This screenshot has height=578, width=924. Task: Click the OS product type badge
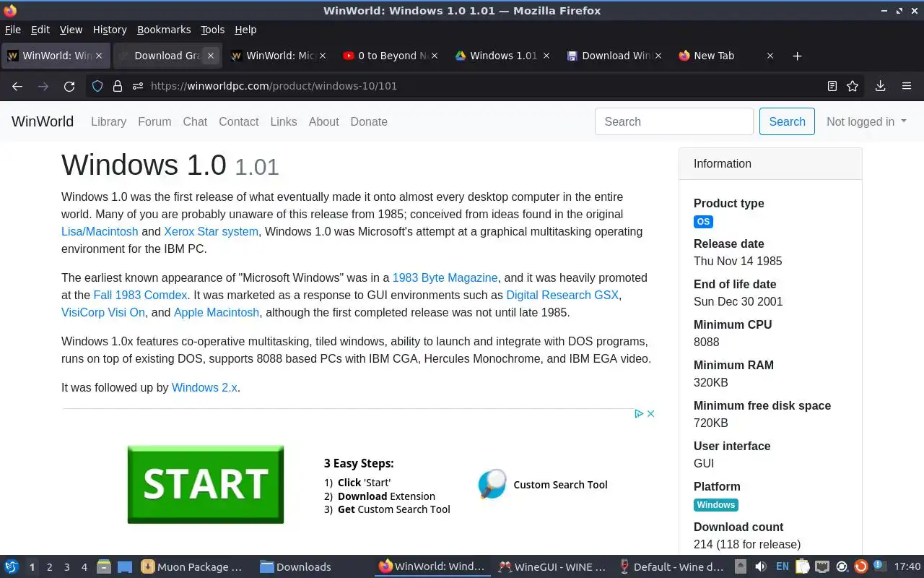pos(703,222)
